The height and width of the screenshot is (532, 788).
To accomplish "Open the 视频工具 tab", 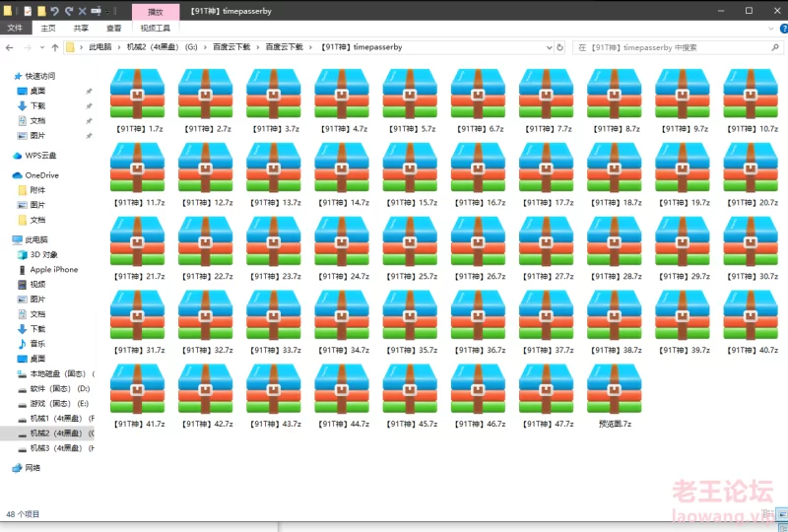I will (x=156, y=29).
